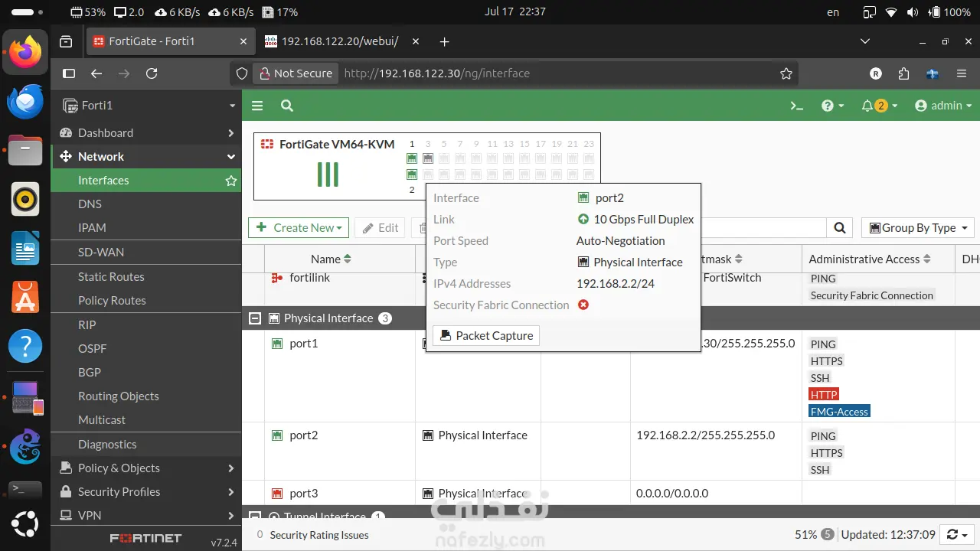Expand the Create New dropdown
The height and width of the screenshot is (551, 980).
coord(299,227)
